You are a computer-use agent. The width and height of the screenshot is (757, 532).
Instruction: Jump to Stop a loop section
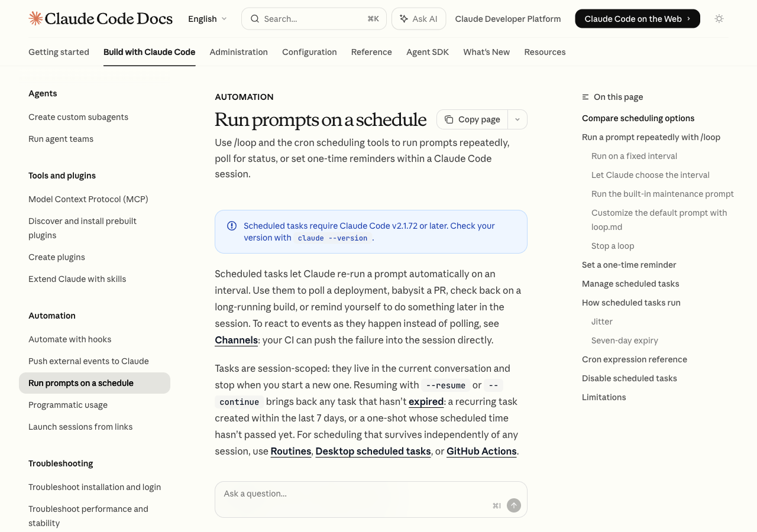point(613,246)
